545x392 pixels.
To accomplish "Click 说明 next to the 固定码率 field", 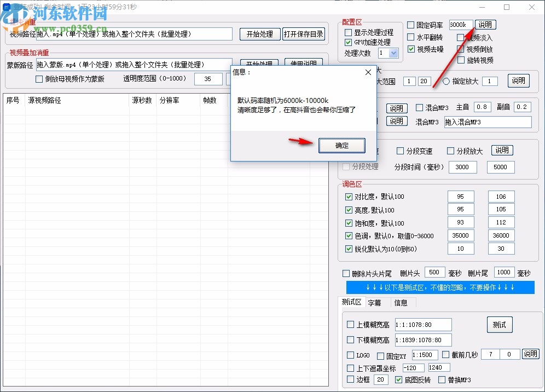I will (x=485, y=24).
